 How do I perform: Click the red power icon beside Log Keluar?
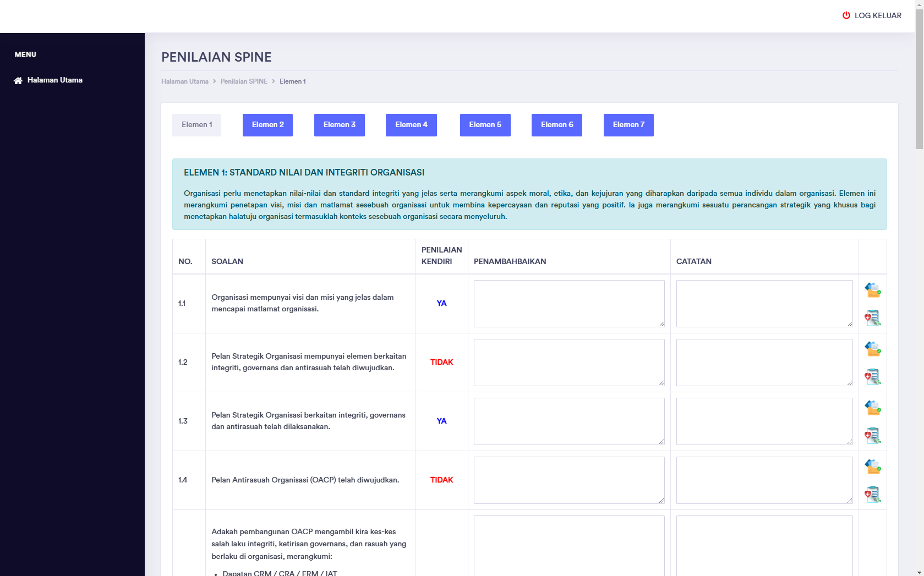(846, 15)
